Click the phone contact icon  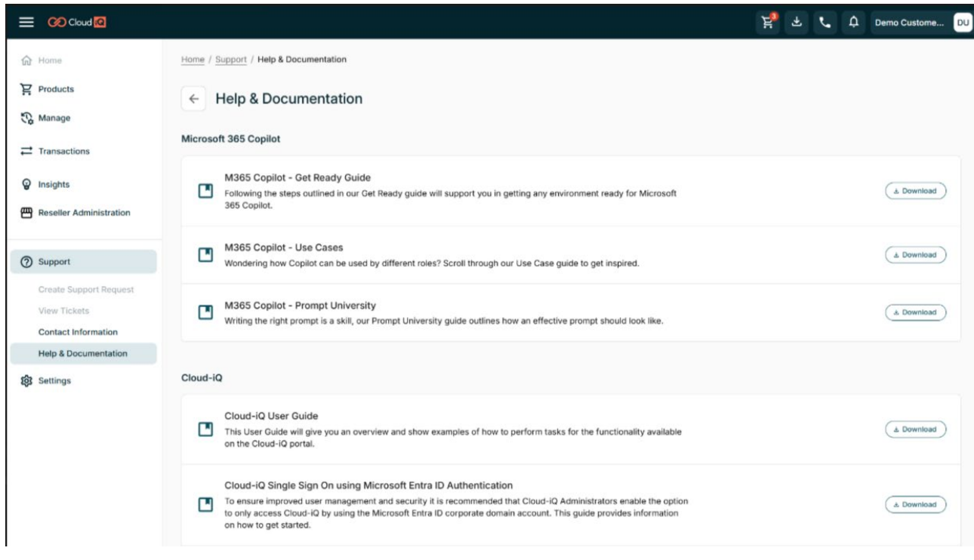pos(825,23)
